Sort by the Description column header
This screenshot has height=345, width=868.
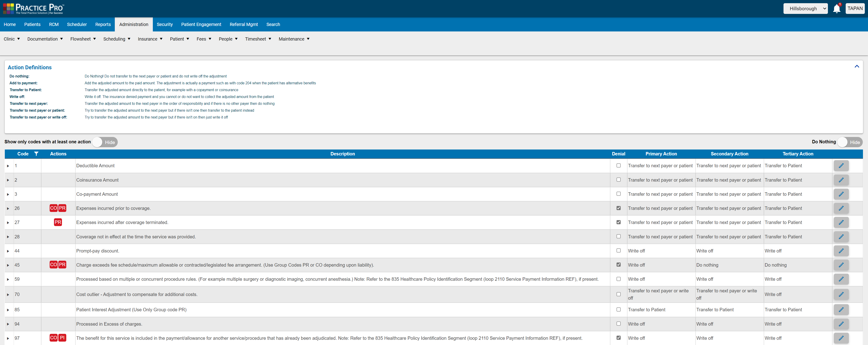pyautogui.click(x=342, y=154)
